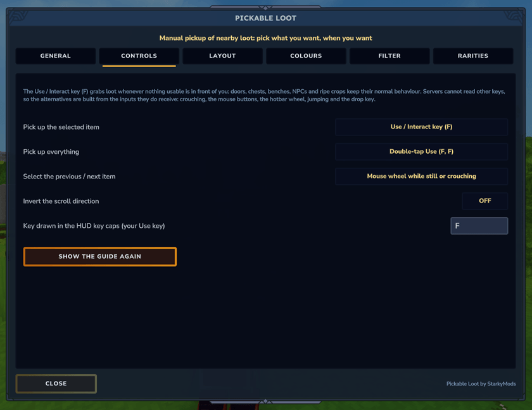The image size is (532, 410).
Task: Click 'Select the previous / next item' label
Action: pos(69,177)
